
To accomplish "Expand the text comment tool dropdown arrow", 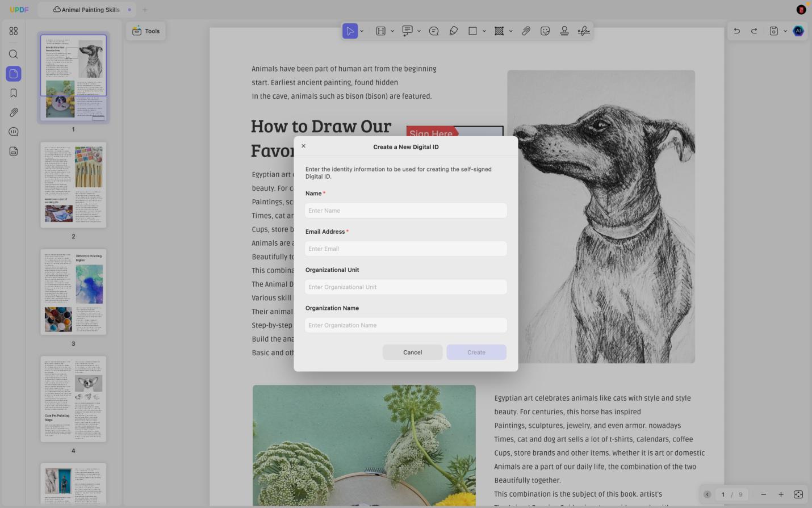I will click(419, 31).
